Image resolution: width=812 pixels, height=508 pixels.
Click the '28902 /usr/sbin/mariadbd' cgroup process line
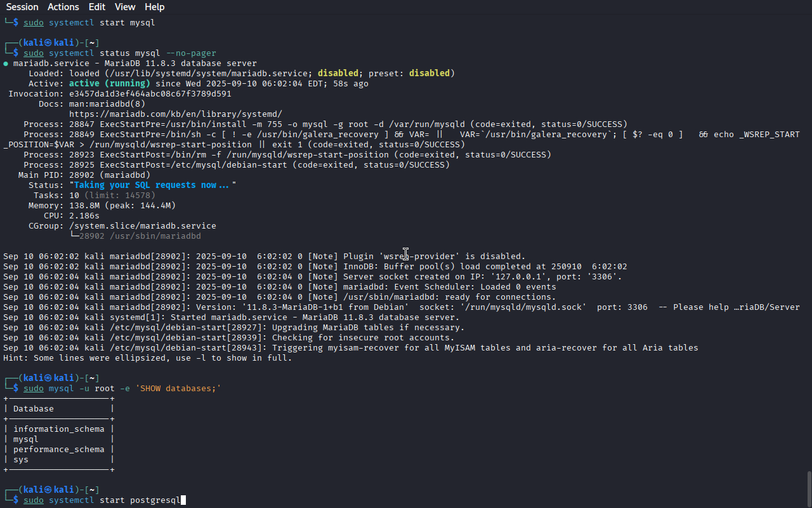point(135,236)
